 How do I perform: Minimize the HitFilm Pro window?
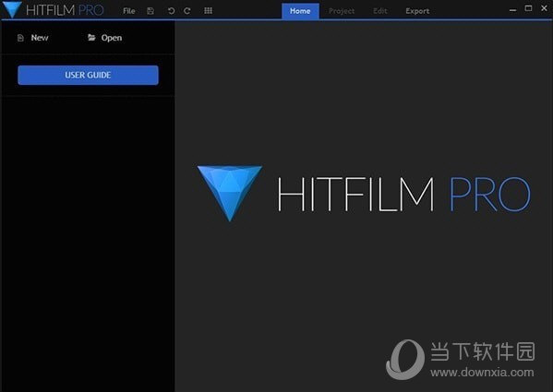pyautogui.click(x=512, y=10)
